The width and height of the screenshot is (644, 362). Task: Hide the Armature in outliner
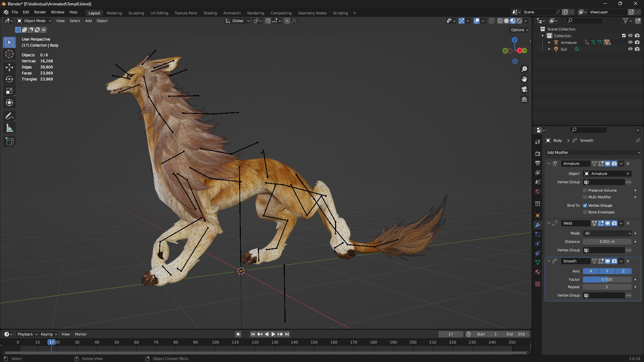[x=630, y=42]
